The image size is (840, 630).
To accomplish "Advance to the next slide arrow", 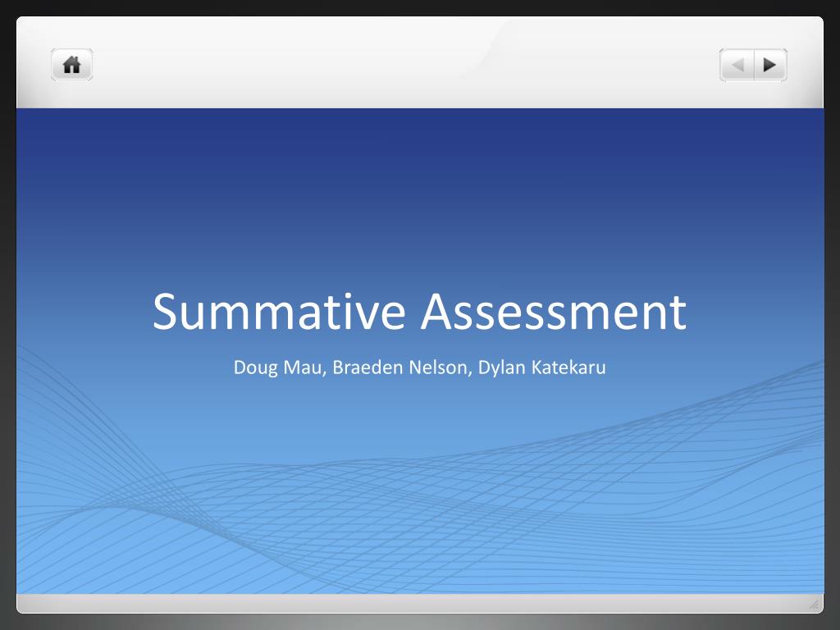I will tap(770, 65).
